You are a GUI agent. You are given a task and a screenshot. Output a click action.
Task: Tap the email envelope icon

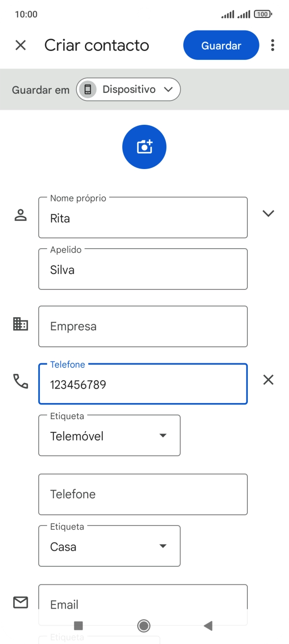tap(20, 602)
